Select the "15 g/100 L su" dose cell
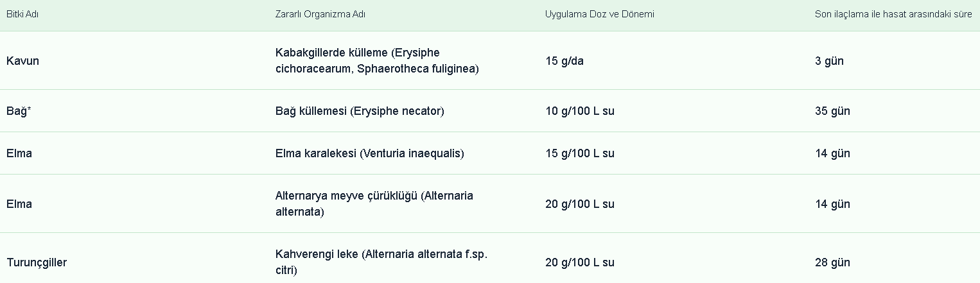This screenshot has height=283, width=980. [x=580, y=153]
